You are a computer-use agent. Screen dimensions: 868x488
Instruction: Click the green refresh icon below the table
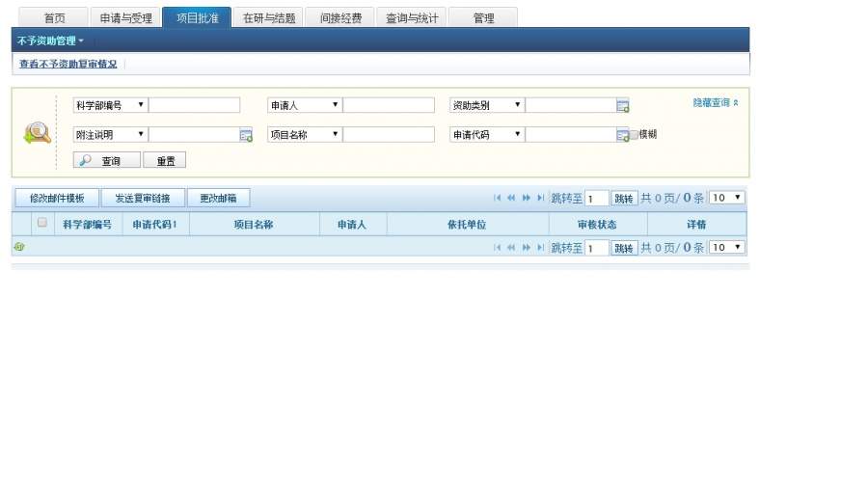point(19,247)
